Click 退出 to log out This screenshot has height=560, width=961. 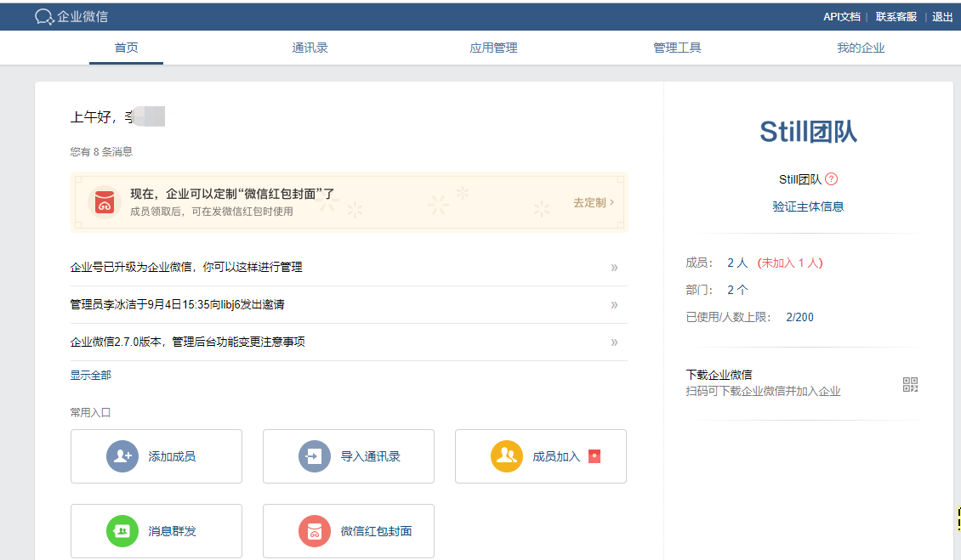[942, 16]
